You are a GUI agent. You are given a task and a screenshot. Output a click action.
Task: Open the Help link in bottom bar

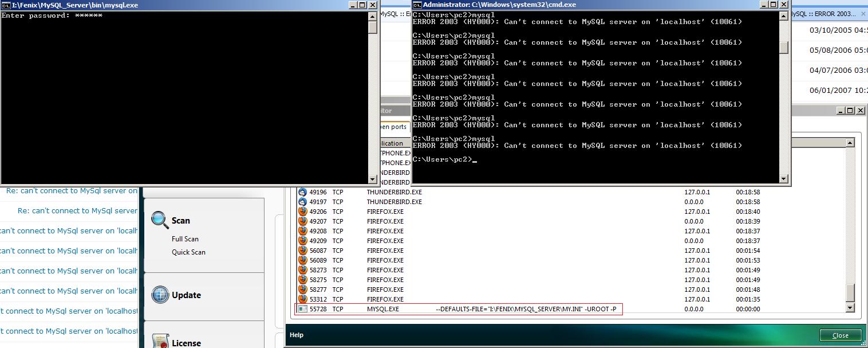tap(296, 335)
